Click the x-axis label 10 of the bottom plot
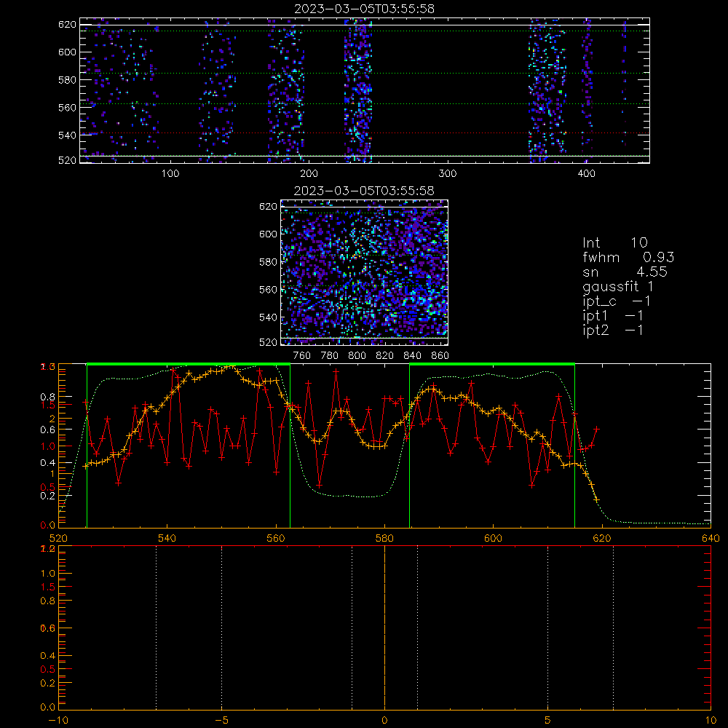 (711, 720)
